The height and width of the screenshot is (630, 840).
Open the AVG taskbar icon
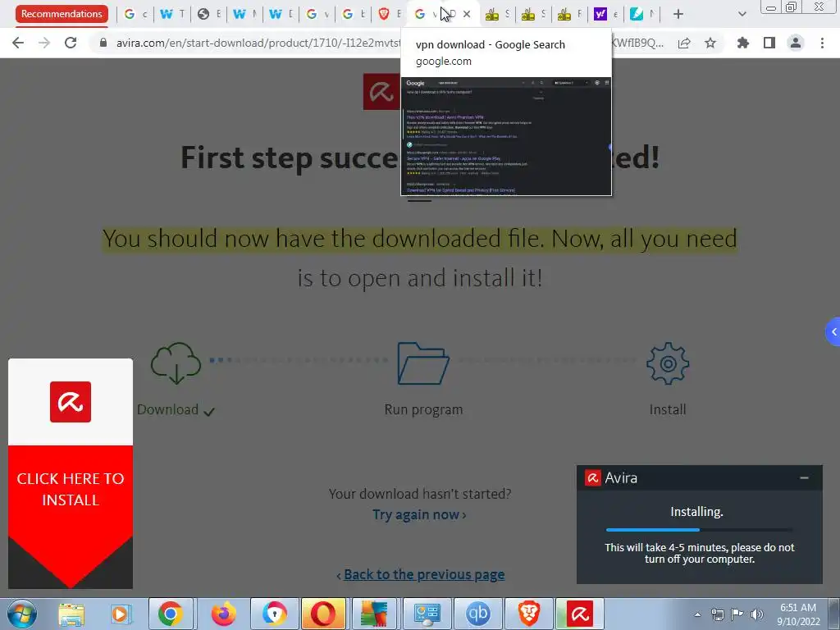[374, 614]
